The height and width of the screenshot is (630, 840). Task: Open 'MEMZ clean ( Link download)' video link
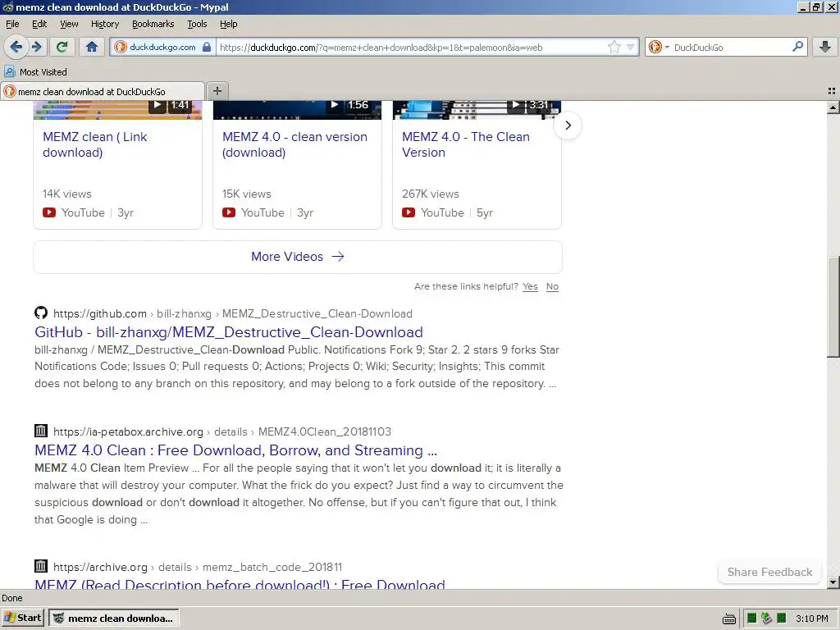[95, 144]
